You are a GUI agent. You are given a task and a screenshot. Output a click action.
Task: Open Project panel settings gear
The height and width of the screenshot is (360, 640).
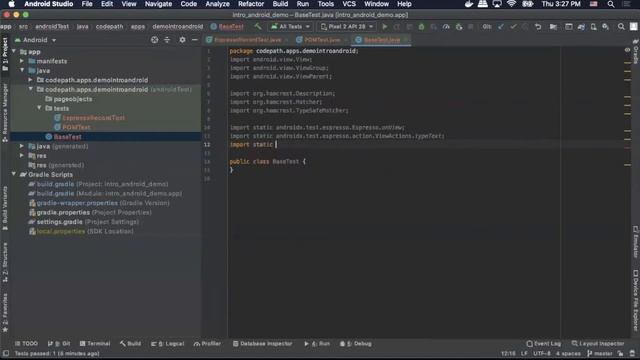point(182,40)
